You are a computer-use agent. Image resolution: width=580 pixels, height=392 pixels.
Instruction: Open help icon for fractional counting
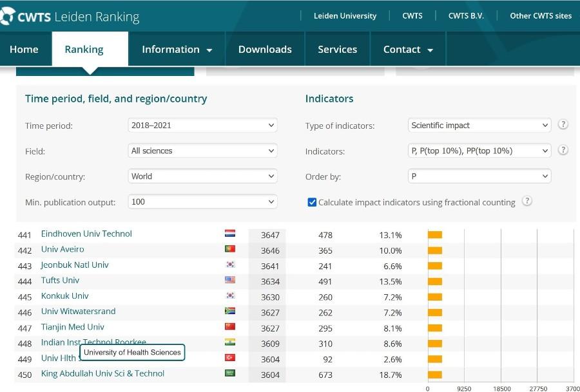527,201
